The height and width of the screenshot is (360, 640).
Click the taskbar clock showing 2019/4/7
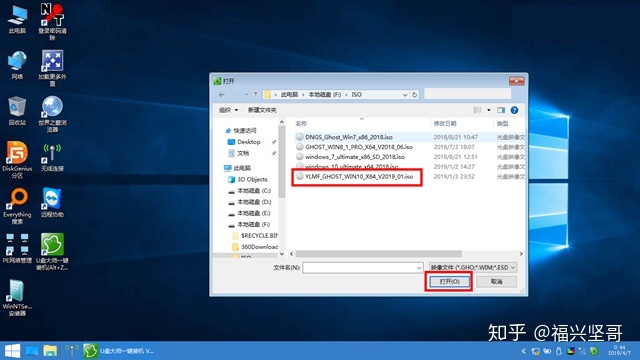click(x=619, y=350)
